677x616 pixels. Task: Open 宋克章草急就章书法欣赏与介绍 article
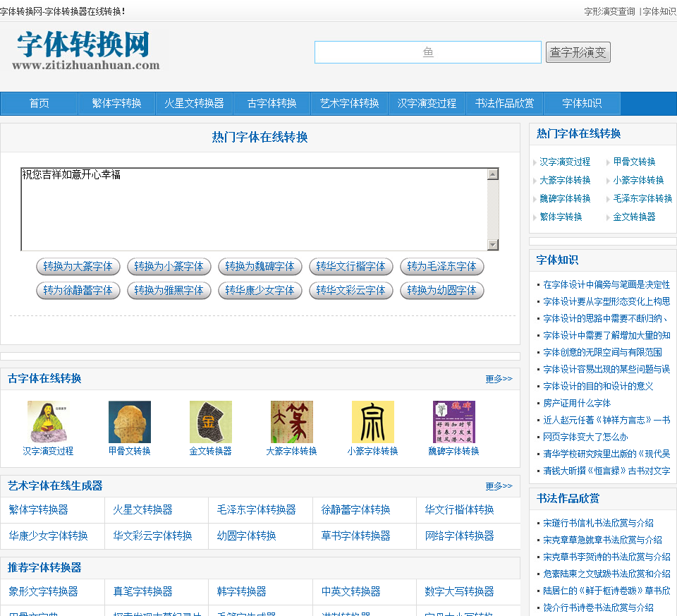[603, 540]
